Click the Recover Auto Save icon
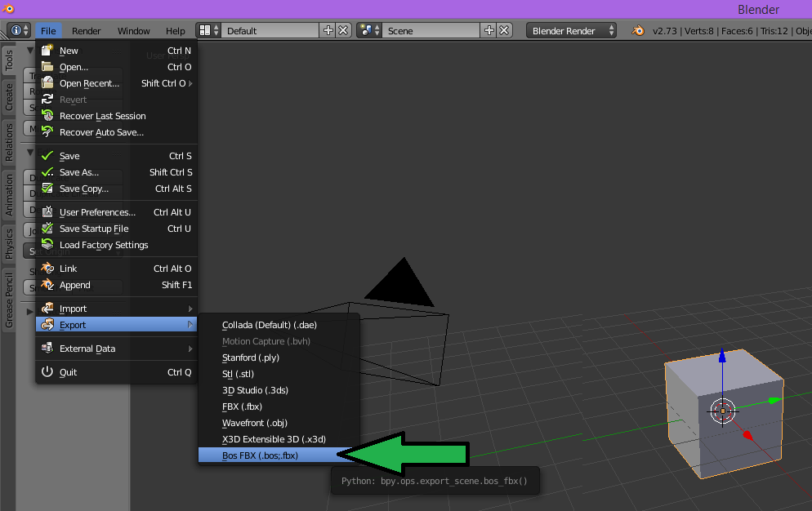Viewport: 812px width, 511px height. [x=47, y=132]
